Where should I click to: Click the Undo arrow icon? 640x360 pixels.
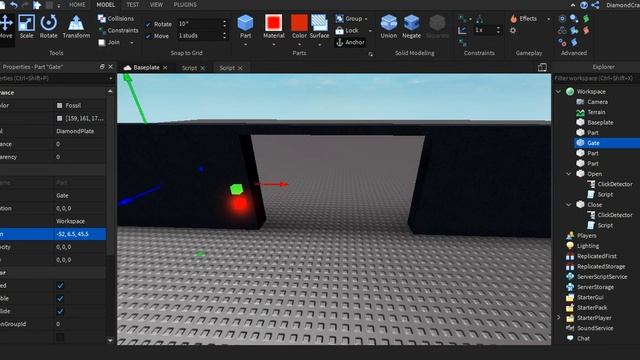pyautogui.click(x=14, y=5)
